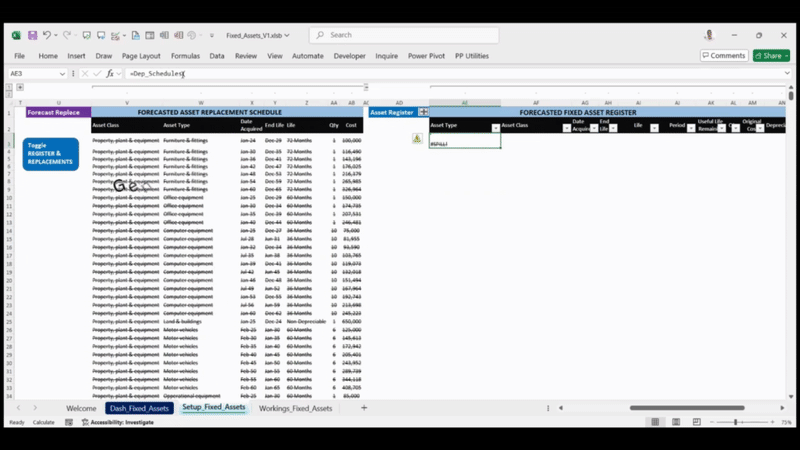Switch to Page Break Preview
This screenshot has width=800, height=450.
click(696, 422)
